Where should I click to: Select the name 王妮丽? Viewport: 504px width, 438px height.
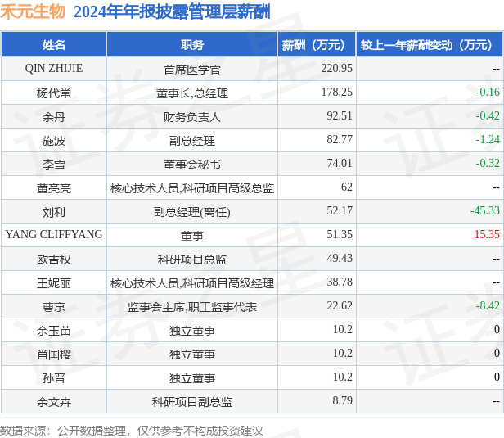54,283
